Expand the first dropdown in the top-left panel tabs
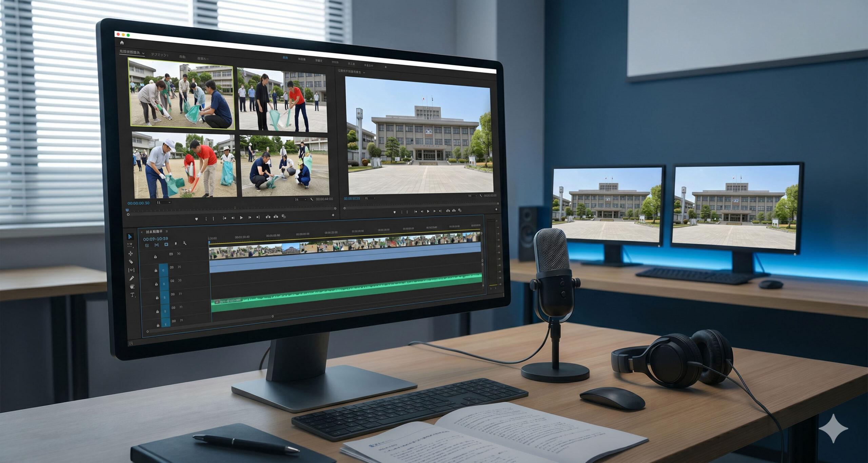Image resolution: width=868 pixels, height=463 pixels. [143, 53]
